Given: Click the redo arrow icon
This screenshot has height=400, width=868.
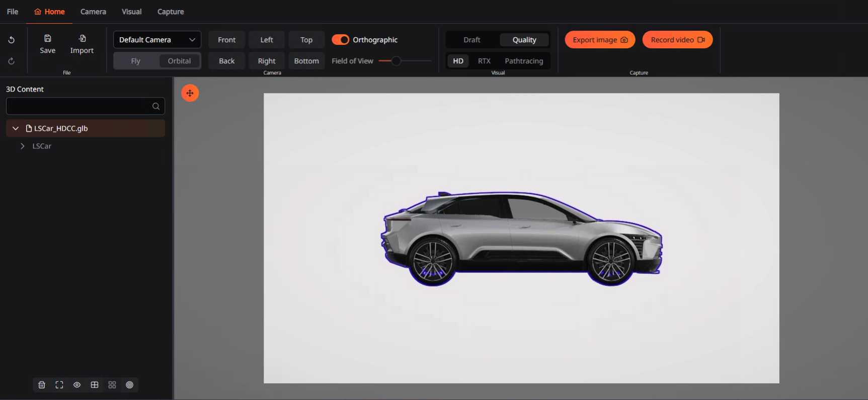Looking at the screenshot, I should 11,61.
